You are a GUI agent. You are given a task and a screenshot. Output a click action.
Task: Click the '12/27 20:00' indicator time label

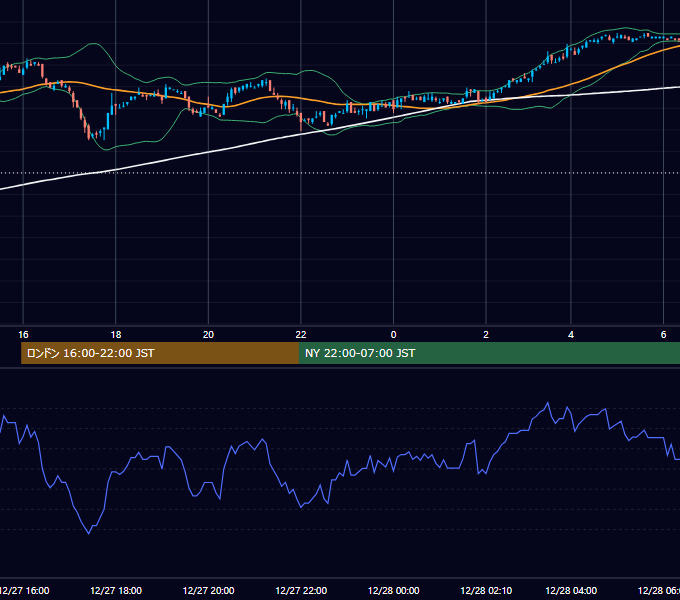point(208,591)
